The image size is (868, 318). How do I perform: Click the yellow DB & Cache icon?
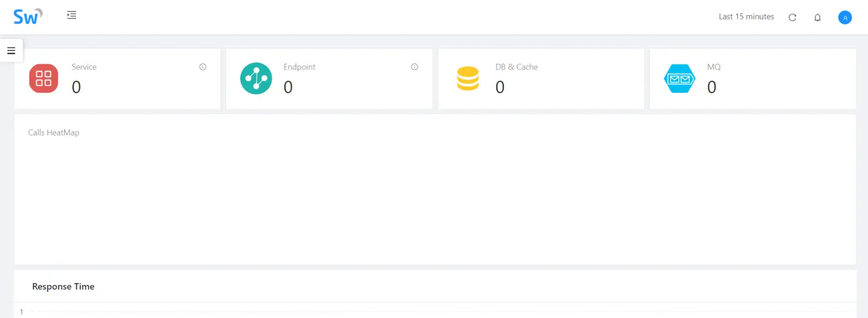tap(468, 78)
